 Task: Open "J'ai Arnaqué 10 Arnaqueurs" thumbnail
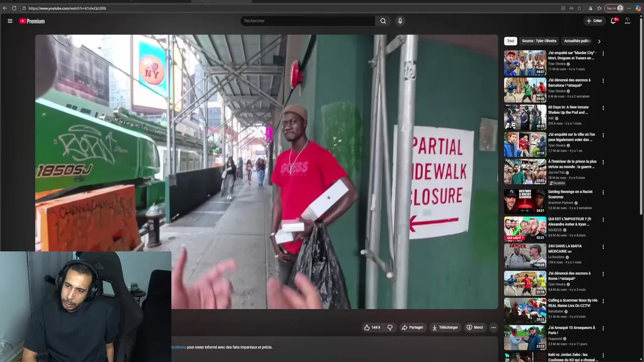click(525, 337)
